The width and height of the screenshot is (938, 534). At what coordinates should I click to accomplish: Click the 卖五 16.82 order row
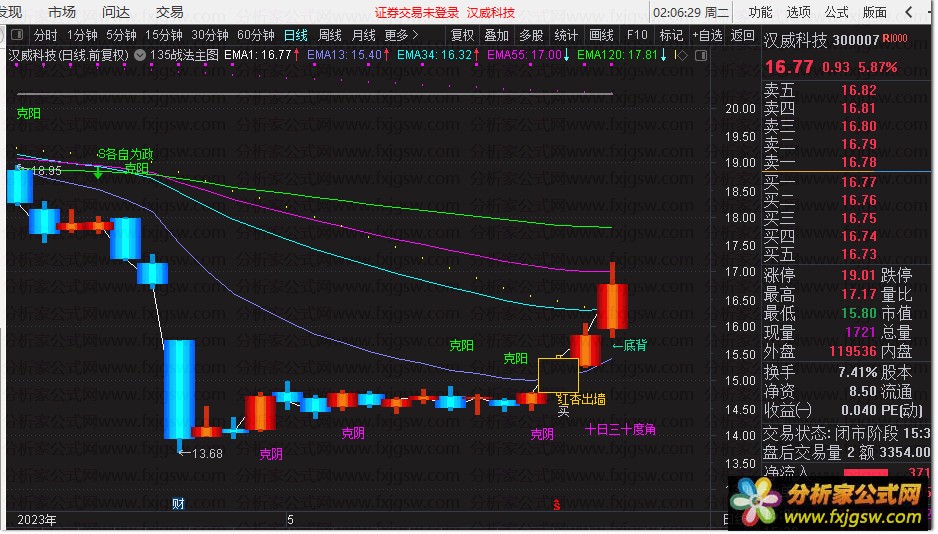pos(820,90)
